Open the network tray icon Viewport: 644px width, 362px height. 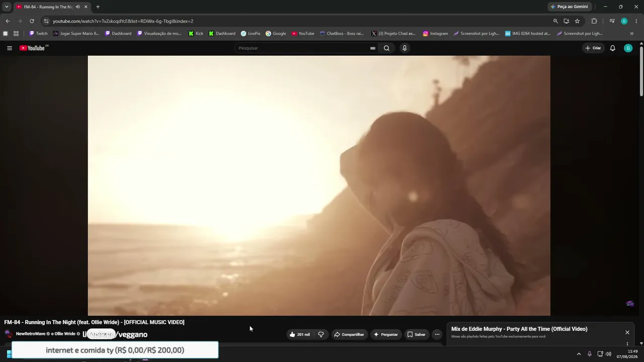600,354
